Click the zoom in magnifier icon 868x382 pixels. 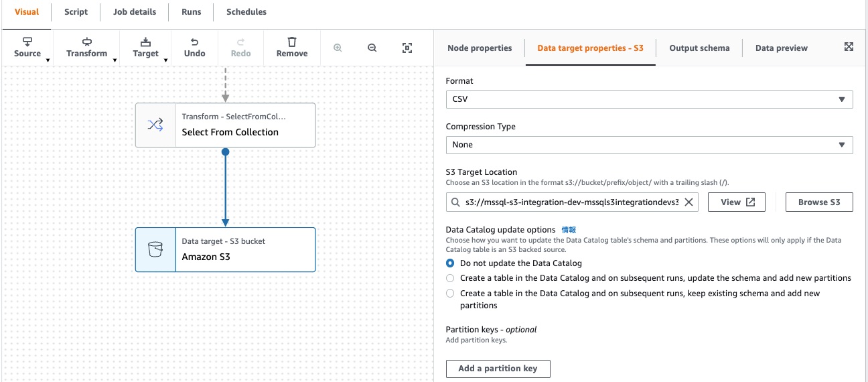338,48
